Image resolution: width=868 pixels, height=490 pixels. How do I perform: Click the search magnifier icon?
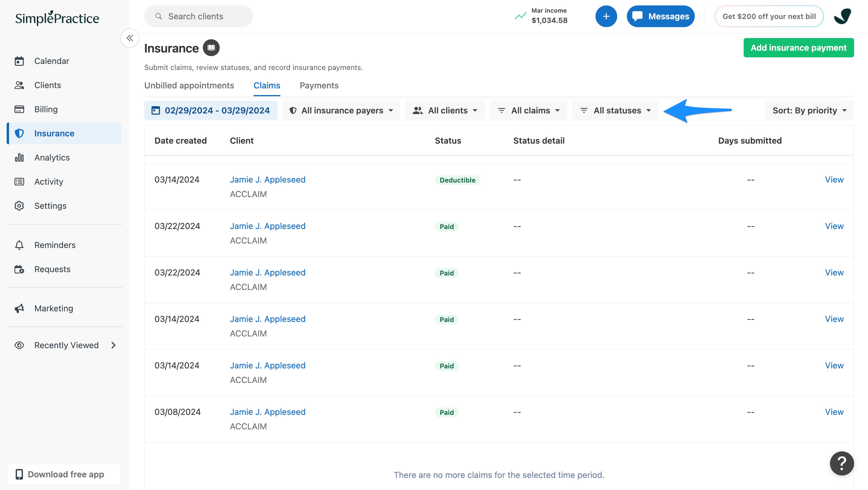[159, 16]
